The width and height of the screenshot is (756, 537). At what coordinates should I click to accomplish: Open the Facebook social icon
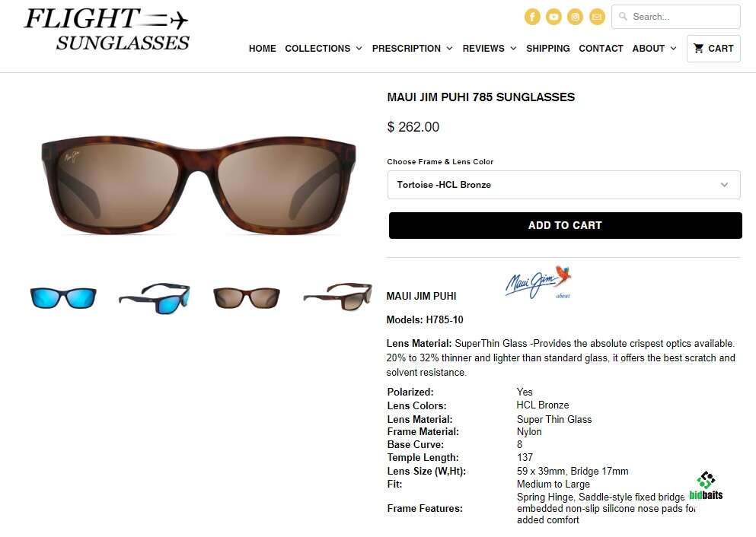pos(532,17)
